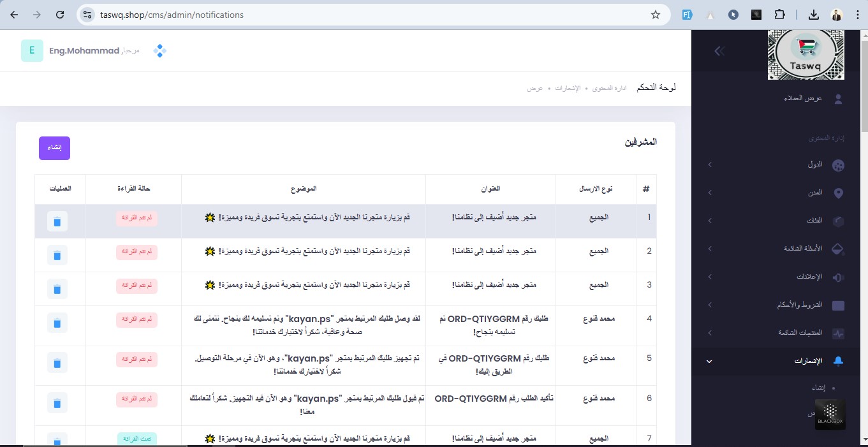Open the blue diamond apps icon in header
Screen dimensions: 868x447
point(159,51)
